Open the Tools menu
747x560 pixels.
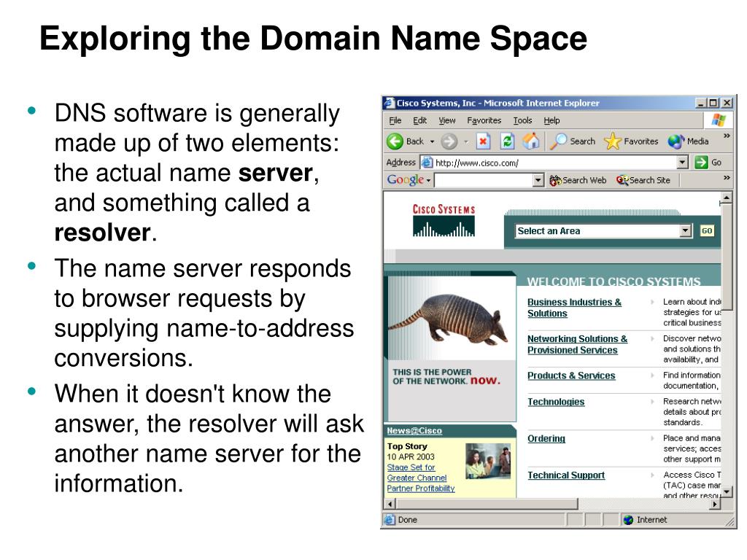tap(522, 120)
